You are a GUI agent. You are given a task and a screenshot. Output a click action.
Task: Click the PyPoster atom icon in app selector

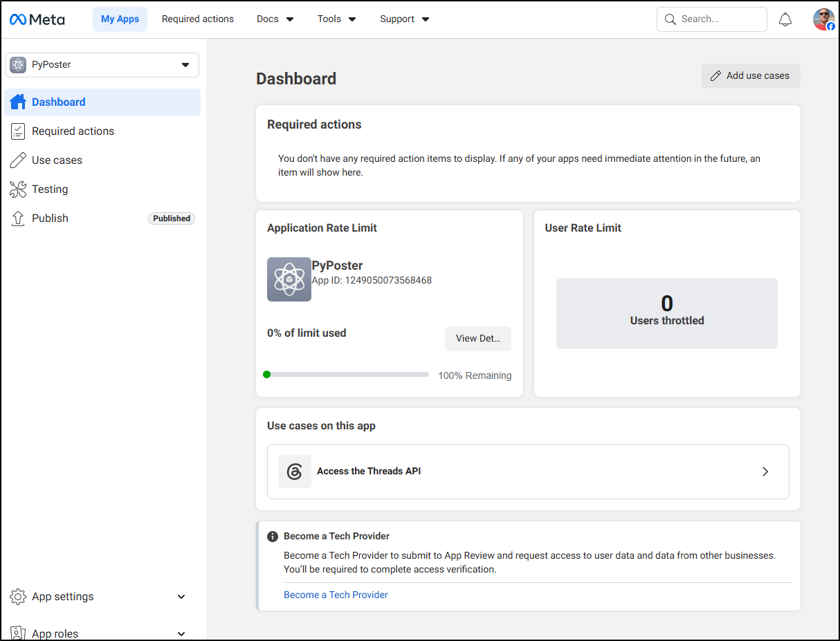tap(19, 65)
